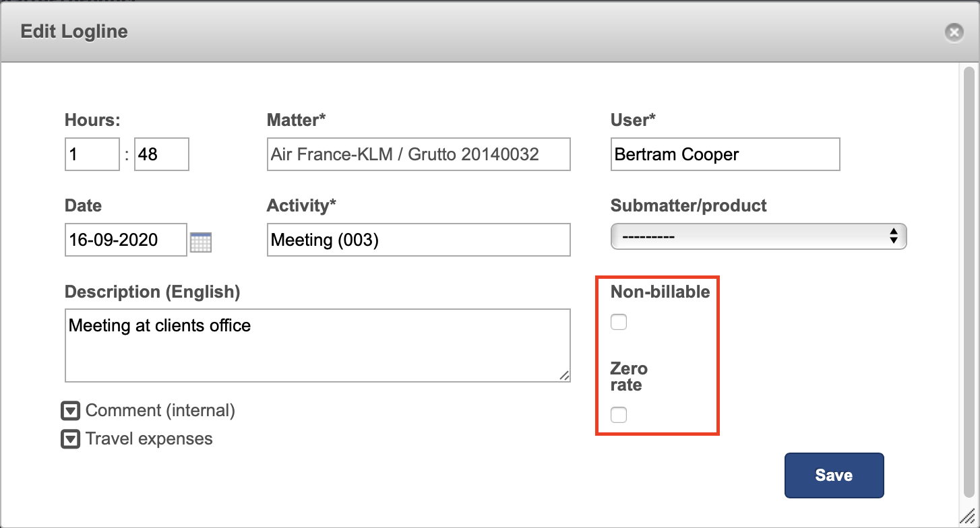The height and width of the screenshot is (528, 980).
Task: Tick the Non-billable checkbox
Action: click(619, 323)
